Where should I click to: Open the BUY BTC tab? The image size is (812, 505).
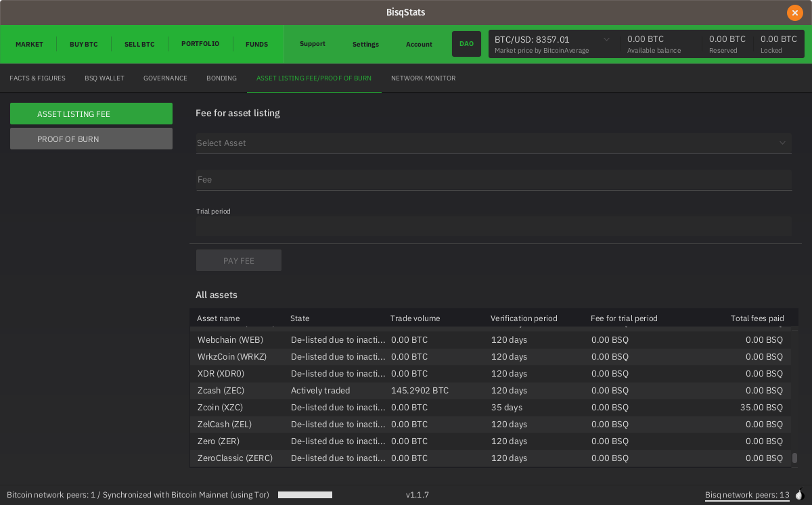(x=84, y=45)
